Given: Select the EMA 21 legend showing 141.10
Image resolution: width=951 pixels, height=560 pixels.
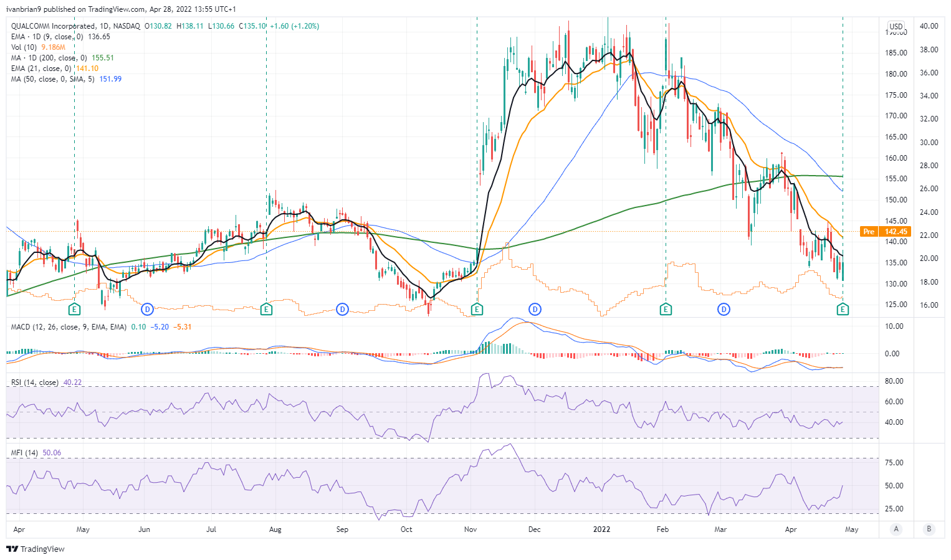Looking at the screenshot, I should point(55,69).
